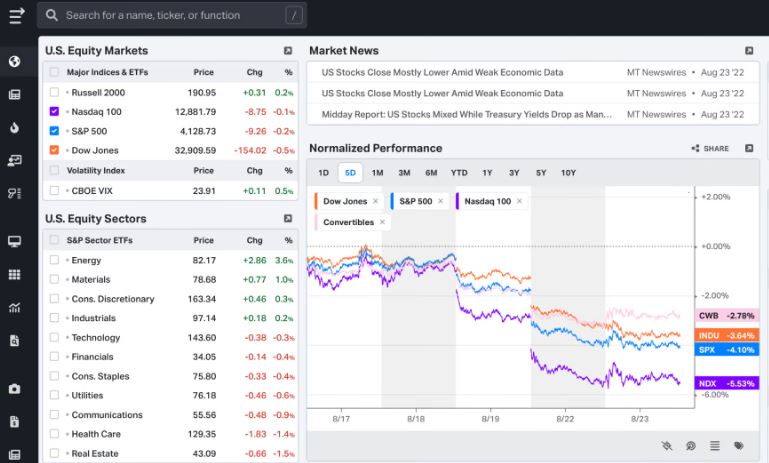Viewport: 769px width, 463px height.
Task: Toggle the S&P Sector ETFs header checkbox
Action: [x=54, y=240]
